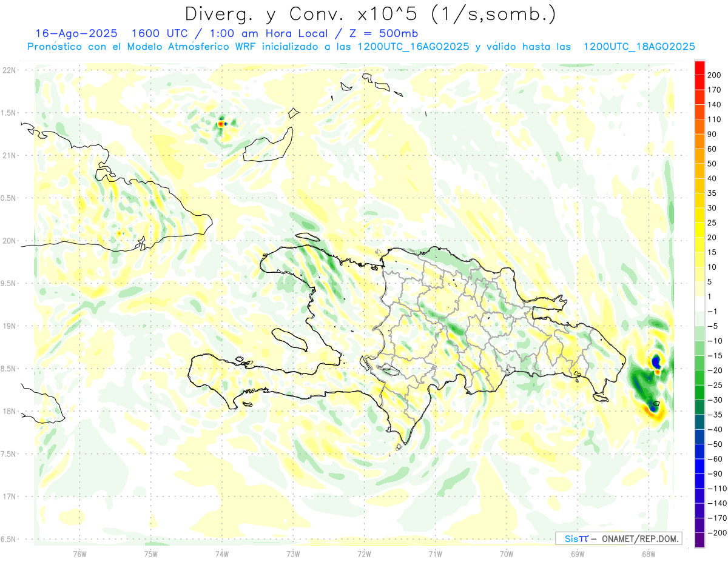The width and height of the screenshot is (728, 562).
Task: Click the 68W longitude label
Action: click(649, 554)
